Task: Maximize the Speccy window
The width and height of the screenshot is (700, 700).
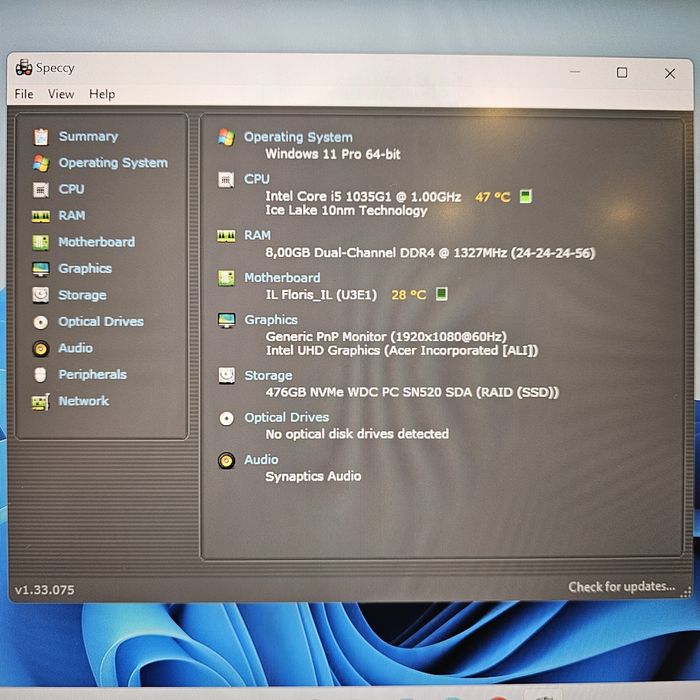Action: [622, 73]
